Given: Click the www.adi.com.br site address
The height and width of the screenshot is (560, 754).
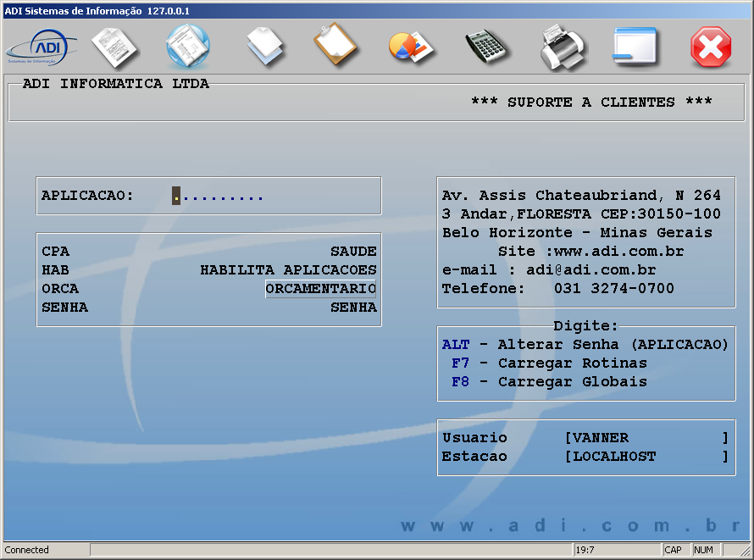Looking at the screenshot, I should (619, 252).
